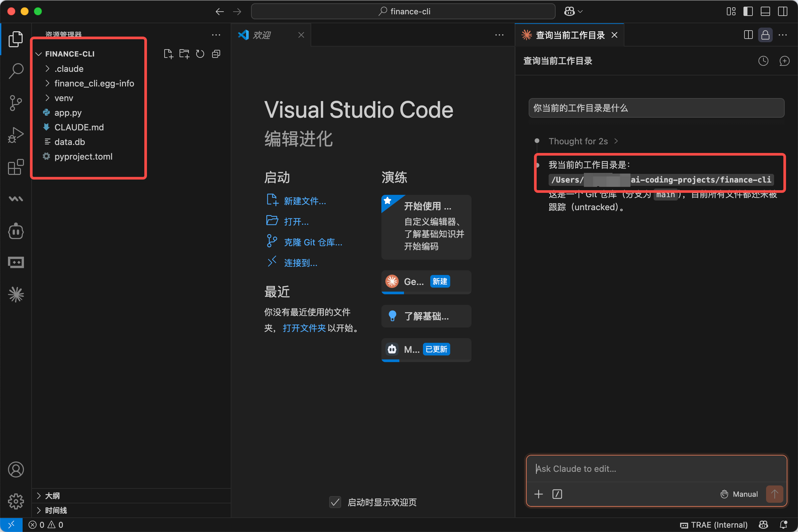798x532 pixels.
Task: Split the Claude editor right
Action: click(x=748, y=35)
